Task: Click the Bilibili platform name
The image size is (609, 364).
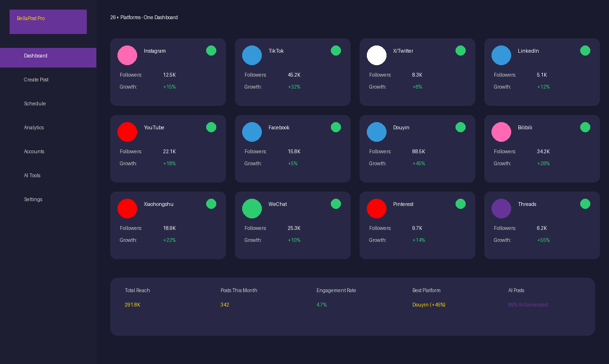Action: (x=525, y=127)
